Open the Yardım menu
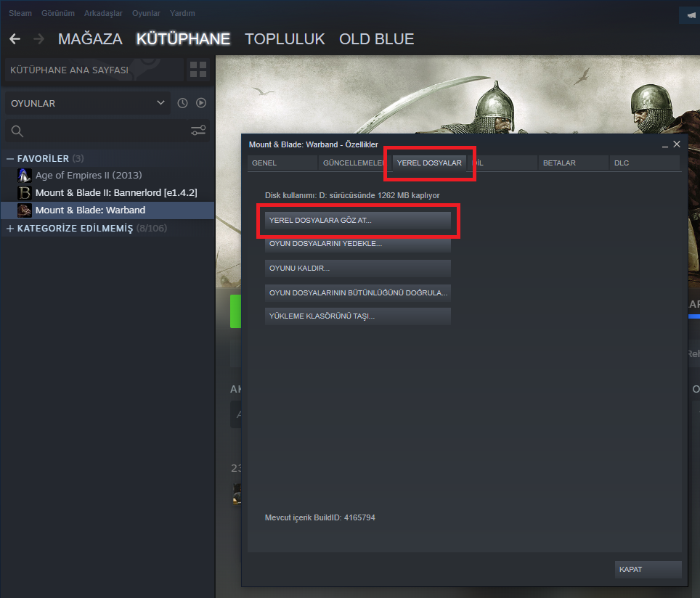This screenshot has height=598, width=700. tap(182, 13)
